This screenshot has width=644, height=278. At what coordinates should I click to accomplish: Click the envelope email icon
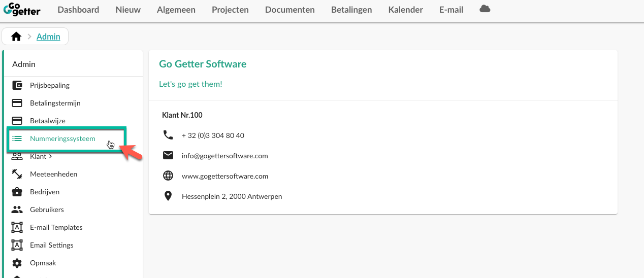(168, 155)
